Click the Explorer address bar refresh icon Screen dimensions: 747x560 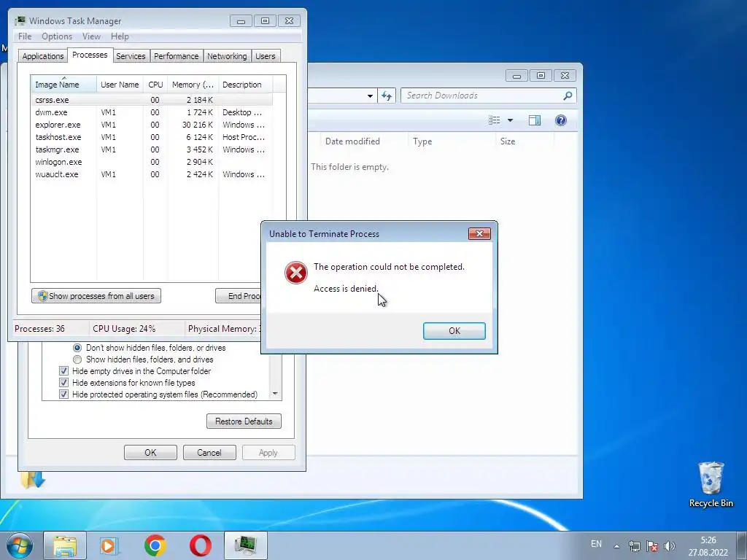point(387,96)
